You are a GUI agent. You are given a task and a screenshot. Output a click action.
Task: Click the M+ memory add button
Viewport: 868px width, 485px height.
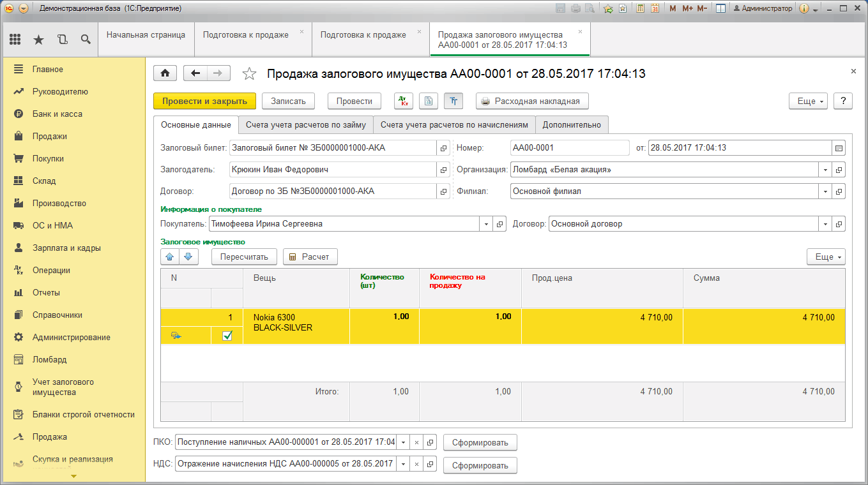[x=687, y=8]
